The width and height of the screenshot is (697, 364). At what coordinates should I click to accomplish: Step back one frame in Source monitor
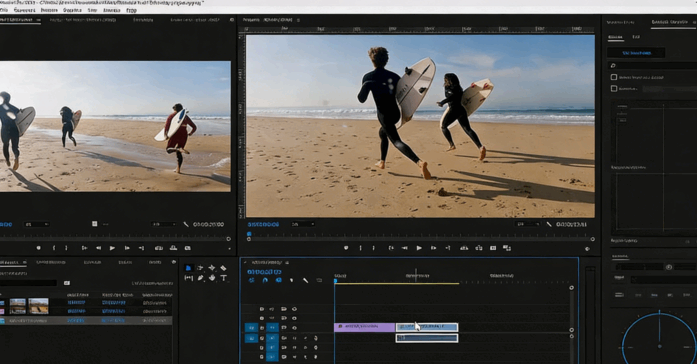point(98,248)
